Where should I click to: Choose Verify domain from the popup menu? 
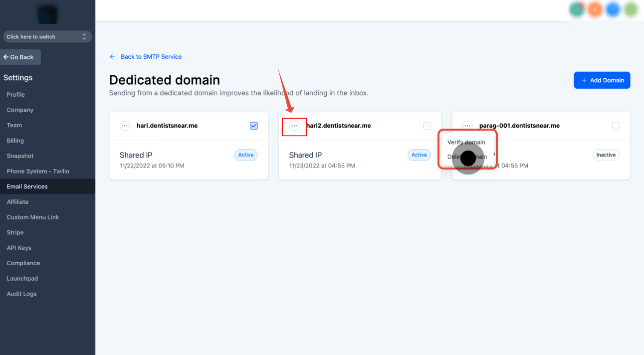coord(466,142)
